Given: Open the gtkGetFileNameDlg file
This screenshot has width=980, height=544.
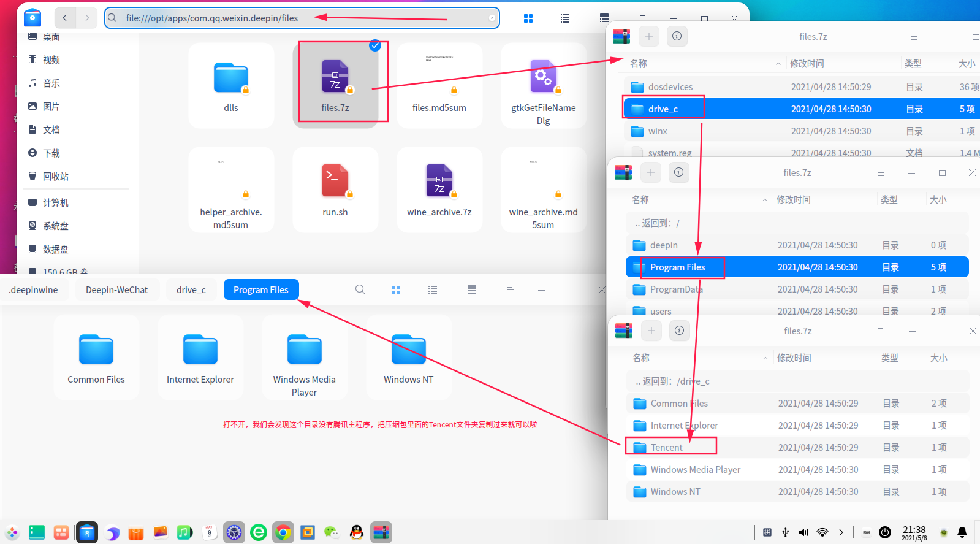Looking at the screenshot, I should coord(544,85).
